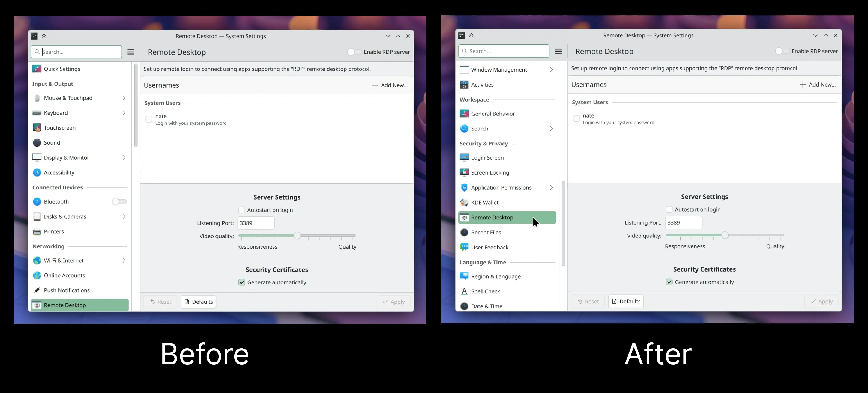This screenshot has width=868, height=393.
Task: Open Recent Files in the After sidebar
Action: 507,232
